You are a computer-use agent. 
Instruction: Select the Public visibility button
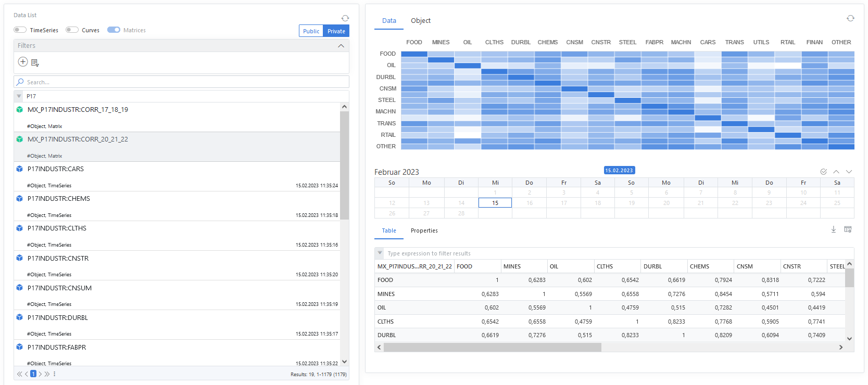(311, 31)
